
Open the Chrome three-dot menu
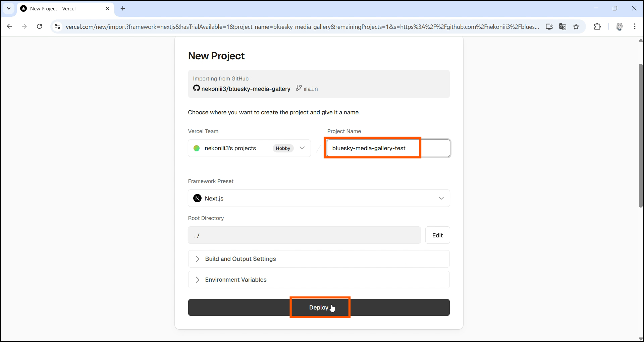635,26
